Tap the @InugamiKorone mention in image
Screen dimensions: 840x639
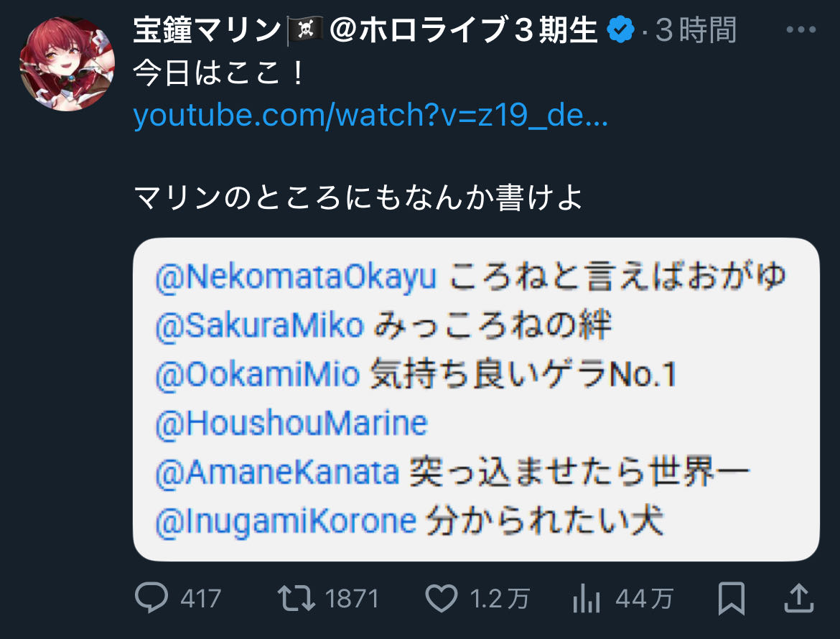pos(285,521)
